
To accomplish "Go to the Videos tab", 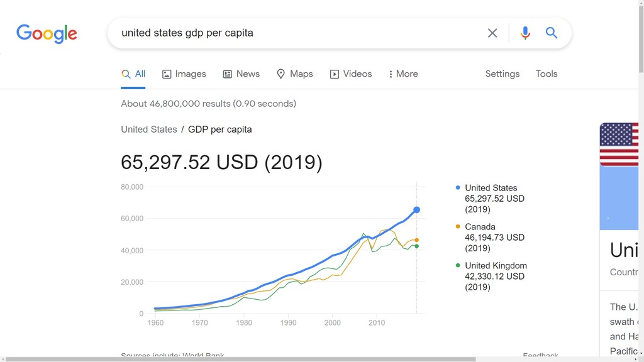I will 351,74.
